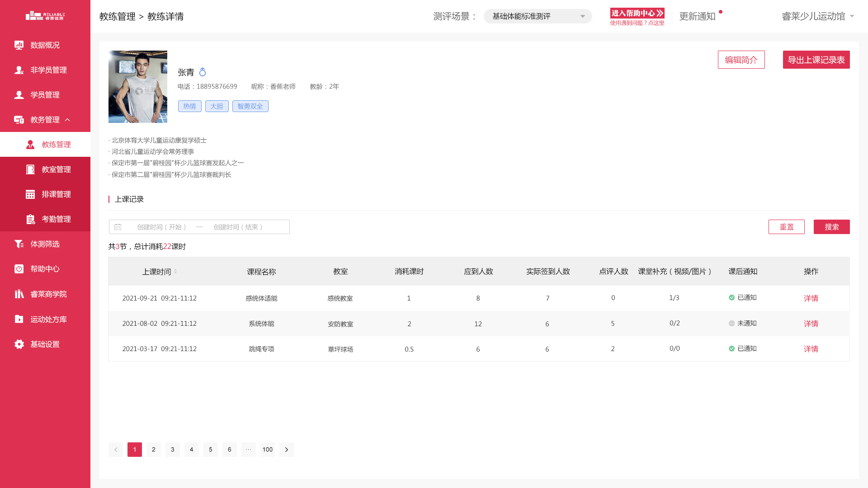This screenshot has width=868, height=488.
Task: Open 排课管理 submenu item
Action: [x=56, y=194]
